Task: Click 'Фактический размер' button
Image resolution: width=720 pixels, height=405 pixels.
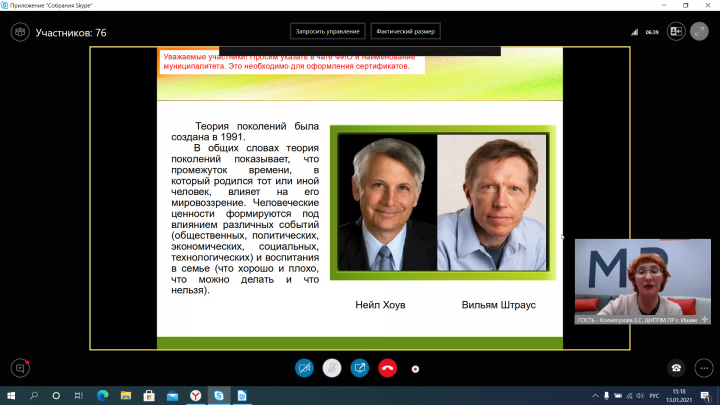Action: click(406, 31)
